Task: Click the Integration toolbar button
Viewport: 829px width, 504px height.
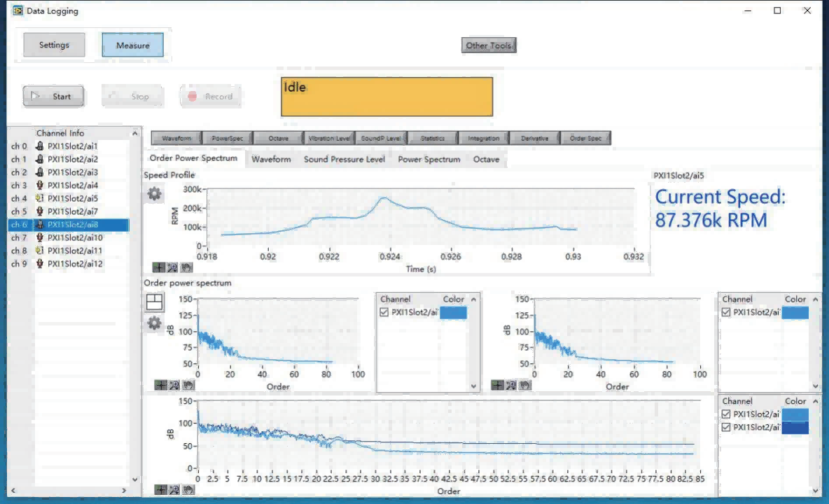Action: point(483,139)
